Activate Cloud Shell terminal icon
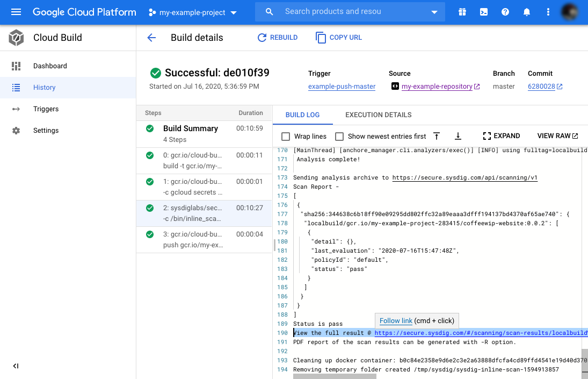588x379 pixels. tap(484, 12)
